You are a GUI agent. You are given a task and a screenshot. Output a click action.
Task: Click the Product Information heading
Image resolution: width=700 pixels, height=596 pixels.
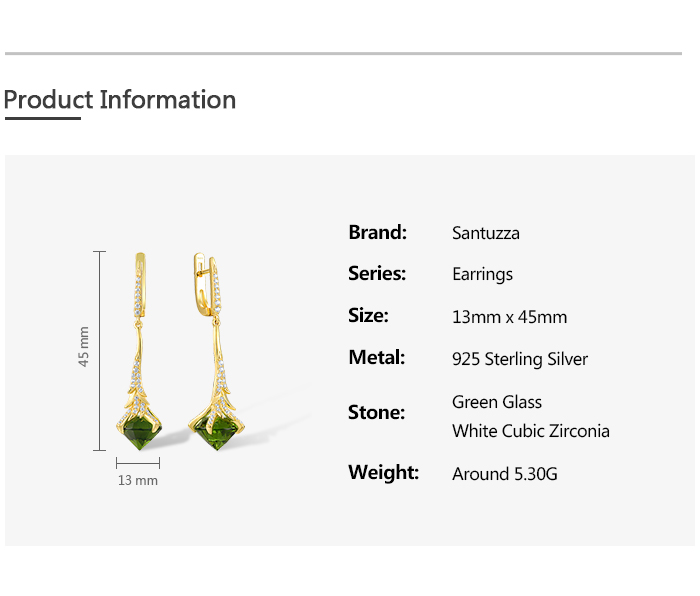[x=120, y=100]
